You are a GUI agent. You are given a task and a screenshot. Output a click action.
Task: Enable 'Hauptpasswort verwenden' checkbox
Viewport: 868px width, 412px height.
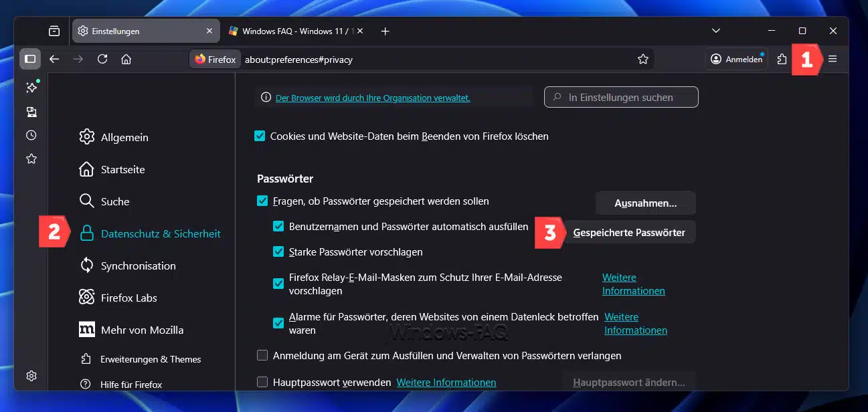262,383
